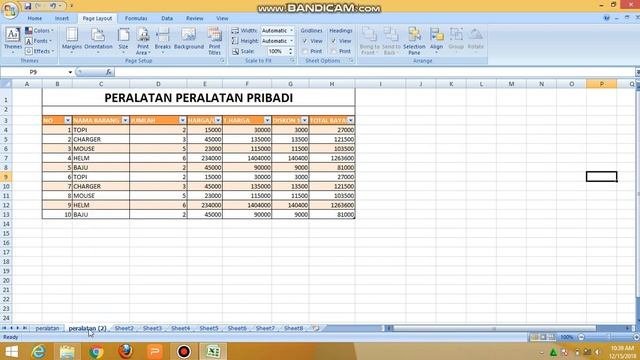The height and width of the screenshot is (360, 640).
Task: Go to next sheet tab arrow
Action: (18, 328)
